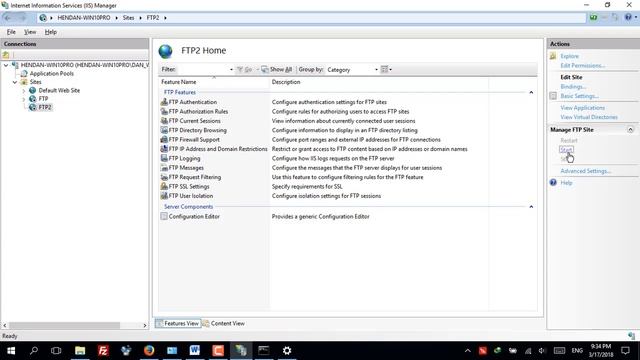Collapse the Manage FTP Site section
This screenshot has width=640, height=360.
point(630,130)
